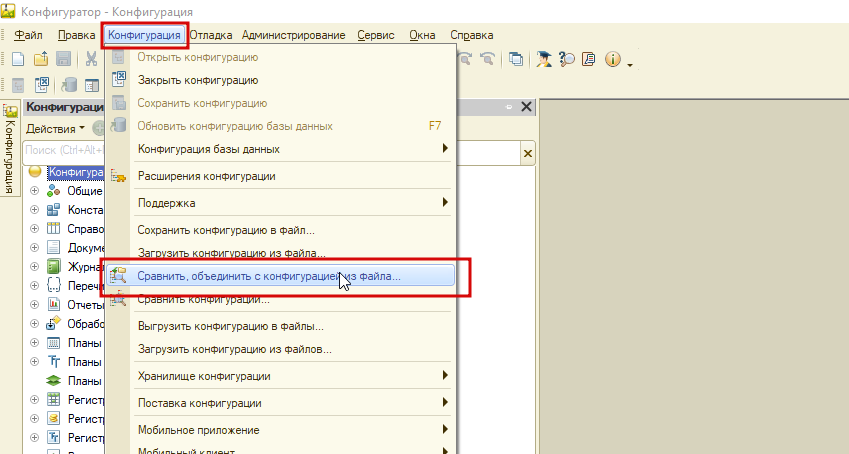Image resolution: width=849 pixels, height=454 pixels.
Task: Click the Документы page icon
Action: [x=54, y=248]
